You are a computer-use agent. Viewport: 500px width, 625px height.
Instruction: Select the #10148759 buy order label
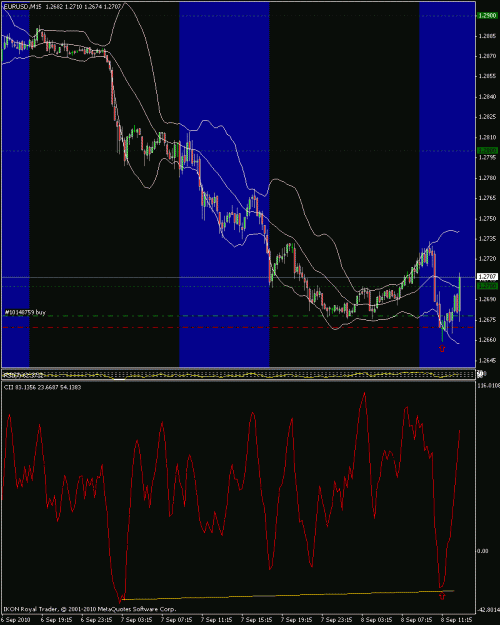click(x=25, y=312)
